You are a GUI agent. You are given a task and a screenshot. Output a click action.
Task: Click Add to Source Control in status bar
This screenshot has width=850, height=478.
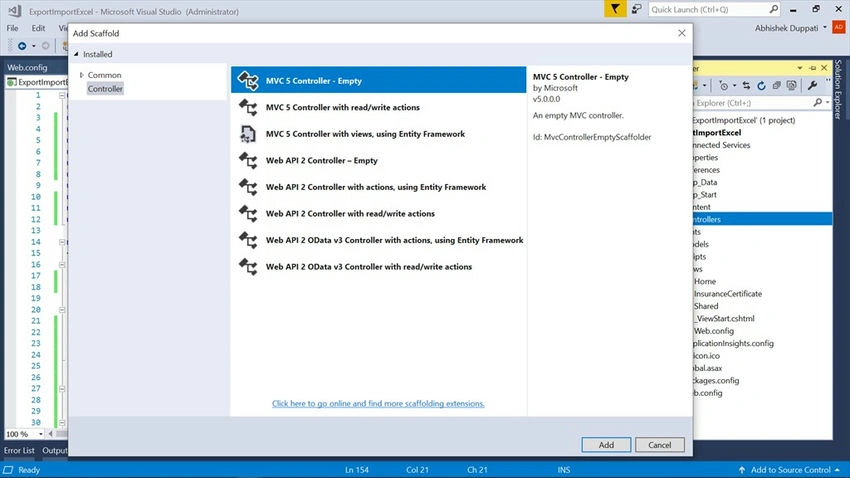tap(790, 470)
